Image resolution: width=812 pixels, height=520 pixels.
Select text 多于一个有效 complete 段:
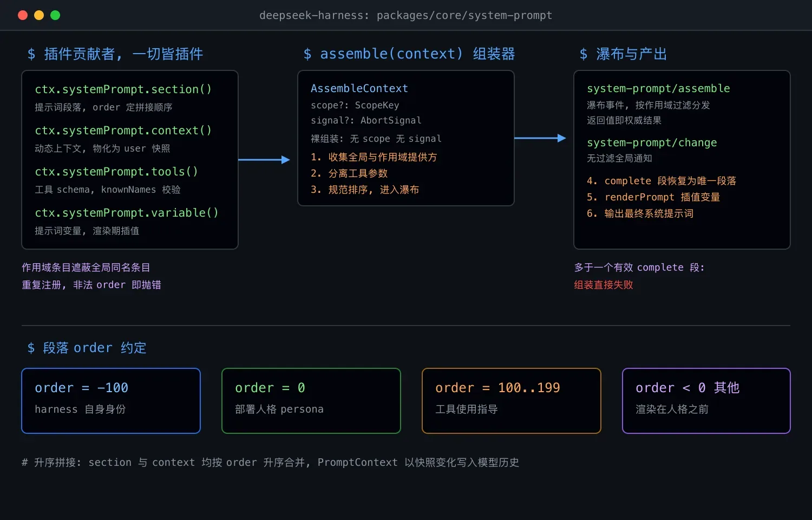[639, 268]
